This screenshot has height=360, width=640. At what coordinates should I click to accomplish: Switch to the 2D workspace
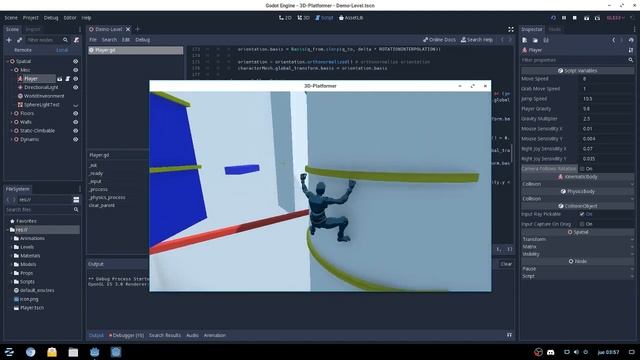285,18
